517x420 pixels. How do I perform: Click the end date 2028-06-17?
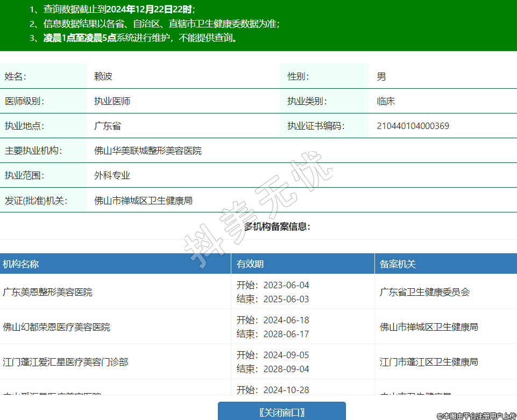286,334
